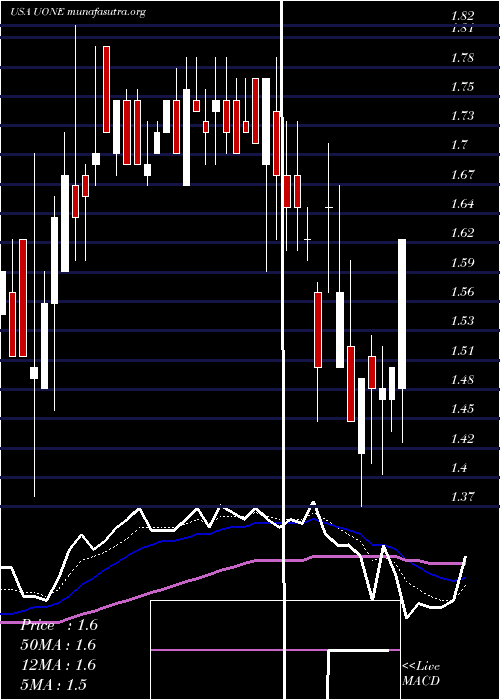Select the 1.73 price level label
Viewport: 500px width, 700px height.
(462, 116)
